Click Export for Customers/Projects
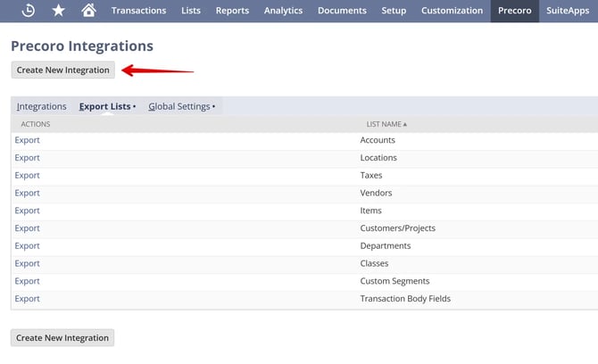This screenshot has height=364, width=598. (28, 228)
